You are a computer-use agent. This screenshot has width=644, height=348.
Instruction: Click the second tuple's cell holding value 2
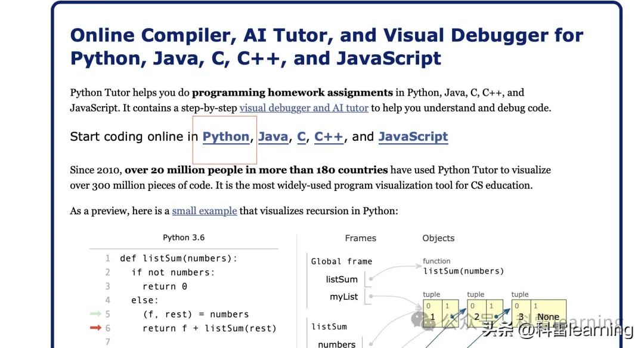tap(476, 313)
